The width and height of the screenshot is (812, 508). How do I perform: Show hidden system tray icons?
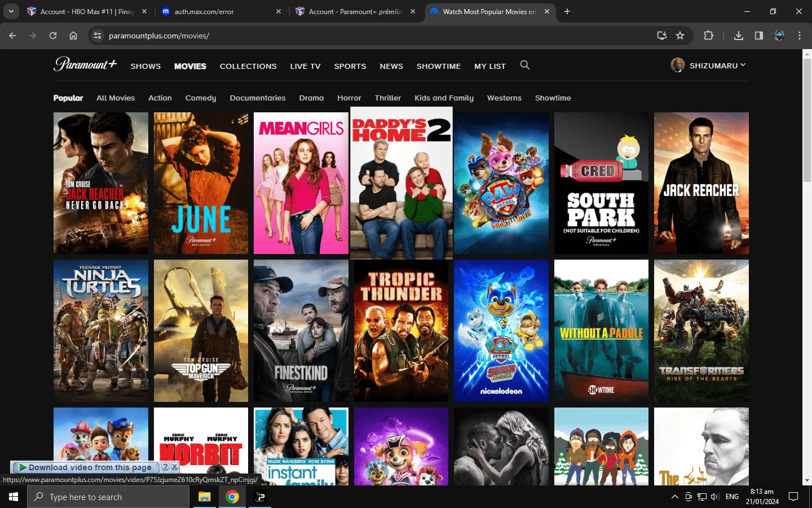[x=674, y=497]
